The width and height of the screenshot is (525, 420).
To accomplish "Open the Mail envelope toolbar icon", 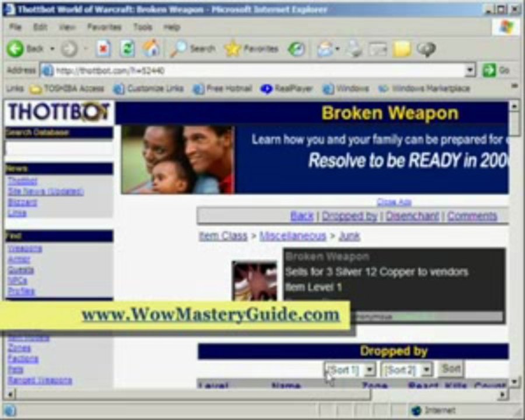I will point(325,49).
